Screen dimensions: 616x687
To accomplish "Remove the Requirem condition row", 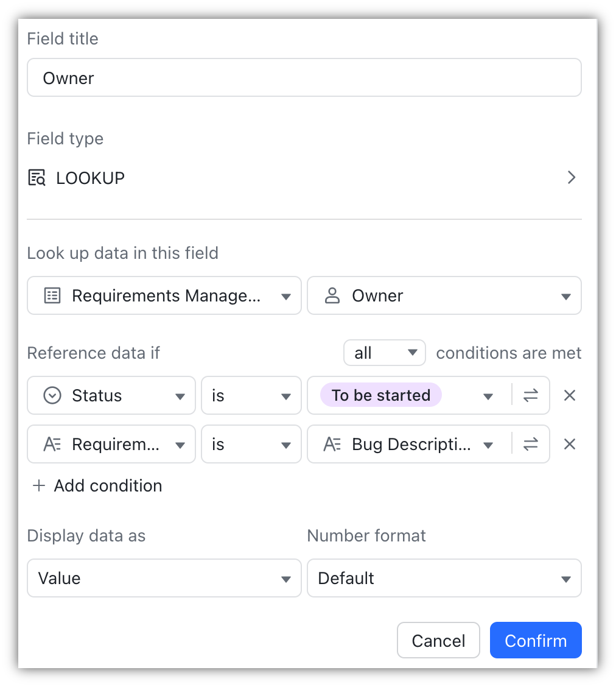I will point(570,444).
